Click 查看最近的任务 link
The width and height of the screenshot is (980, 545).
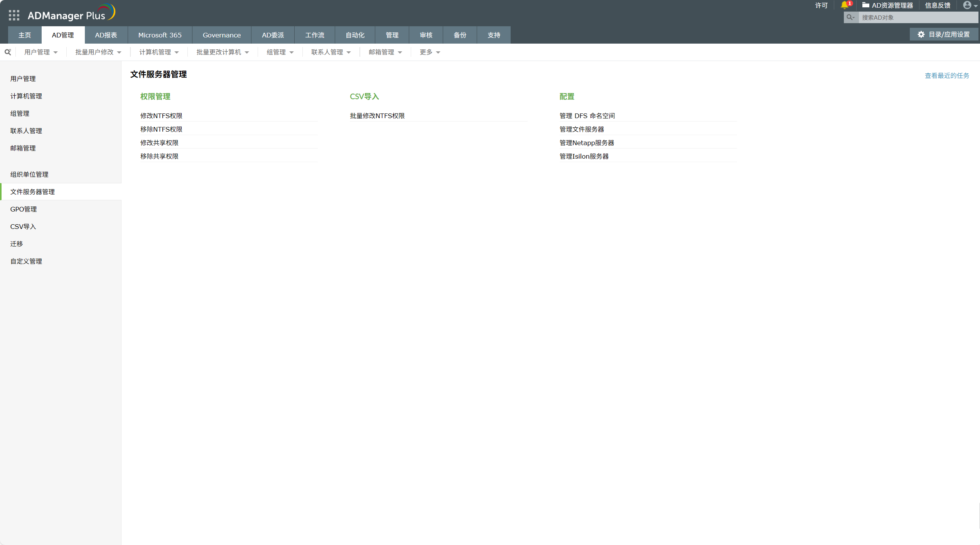(x=946, y=76)
